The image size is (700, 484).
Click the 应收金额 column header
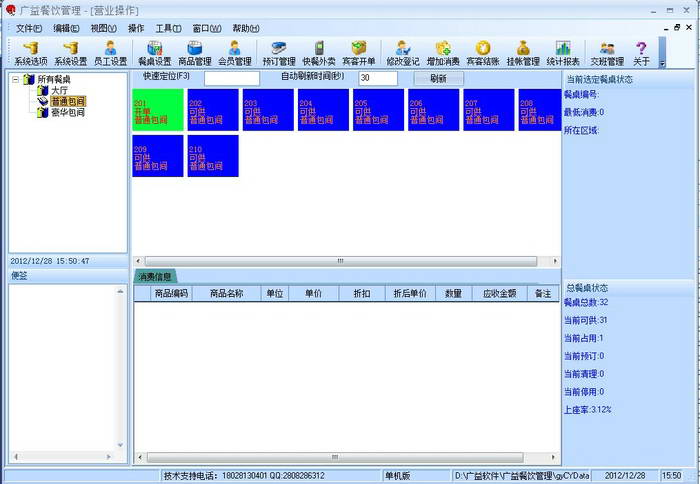pos(500,293)
